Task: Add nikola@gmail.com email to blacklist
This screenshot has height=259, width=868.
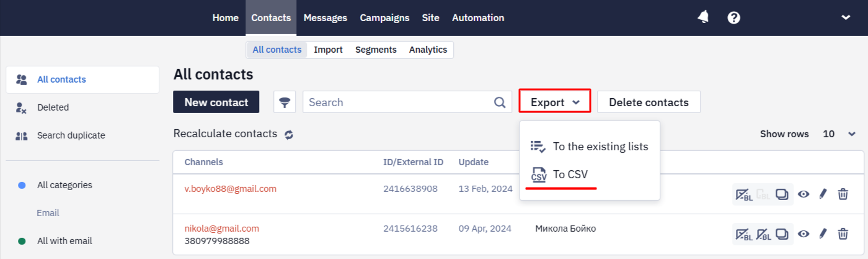Action: 743,234
